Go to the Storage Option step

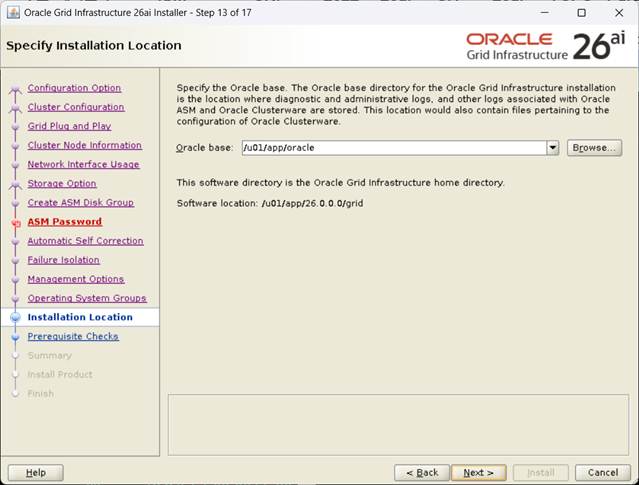click(x=62, y=184)
